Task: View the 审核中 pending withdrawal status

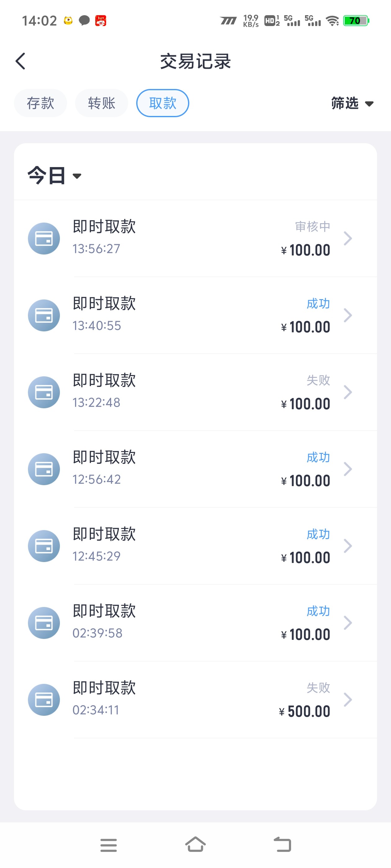Action: coord(312,226)
